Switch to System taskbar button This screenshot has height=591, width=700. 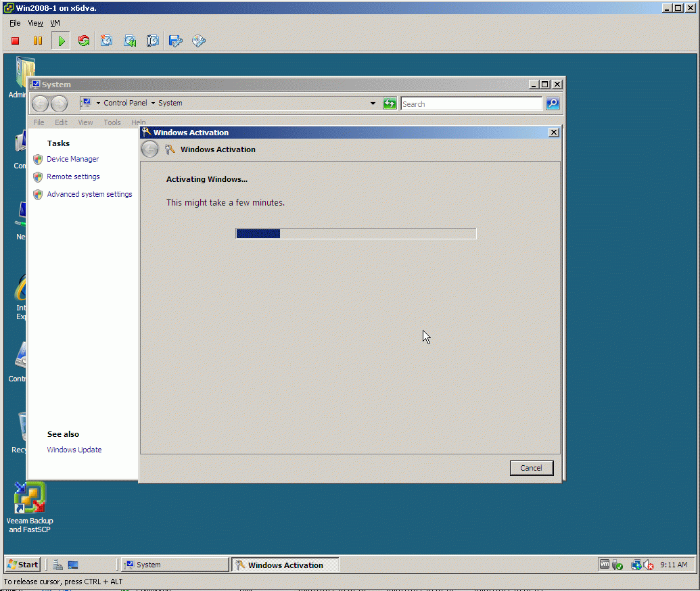(175, 565)
